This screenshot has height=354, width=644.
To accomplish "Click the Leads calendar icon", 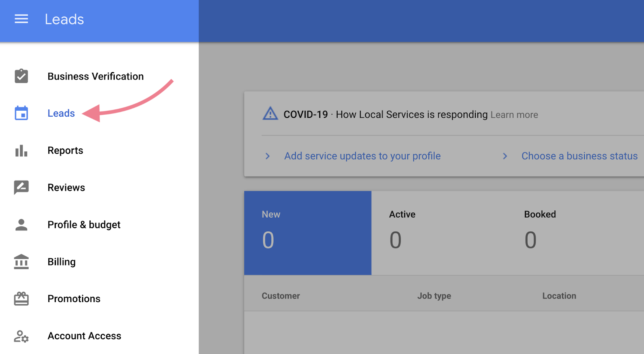I will point(21,113).
